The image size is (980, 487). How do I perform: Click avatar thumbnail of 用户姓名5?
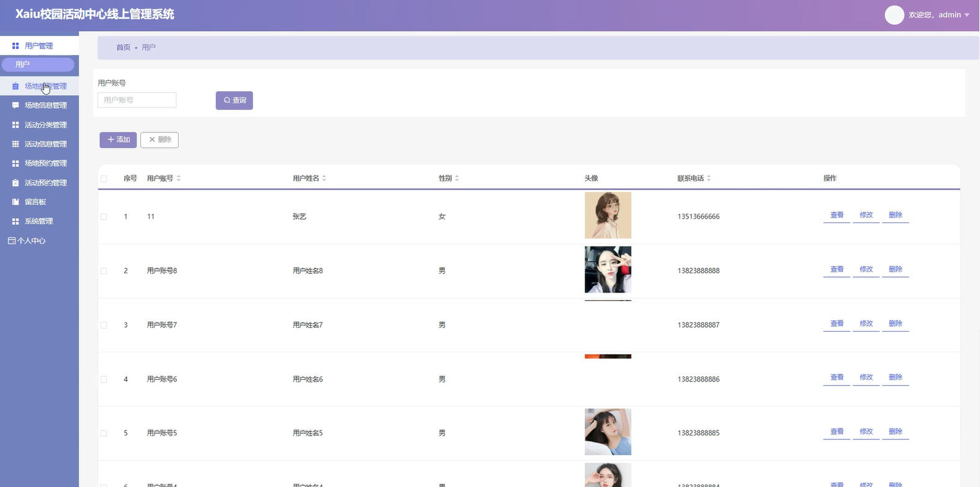[x=608, y=432]
